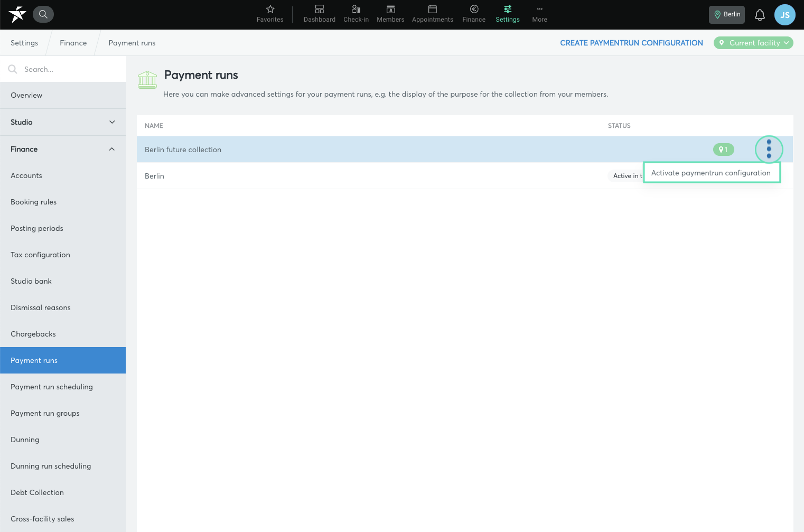Click the Finance breadcrumb

tap(73, 43)
